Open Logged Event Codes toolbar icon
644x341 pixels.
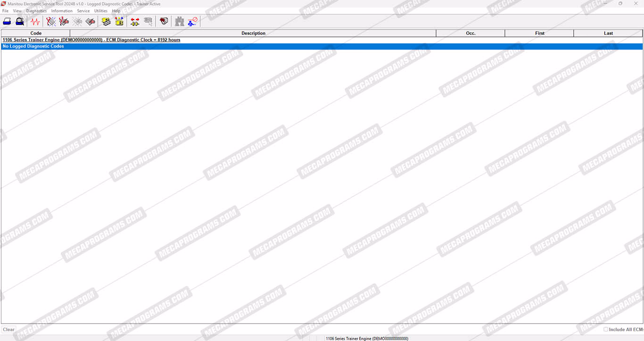click(x=91, y=21)
